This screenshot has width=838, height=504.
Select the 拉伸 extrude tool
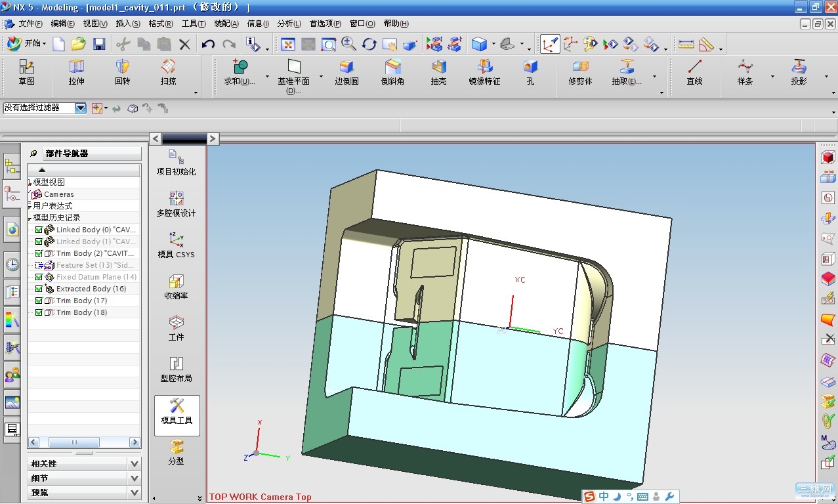[77, 72]
